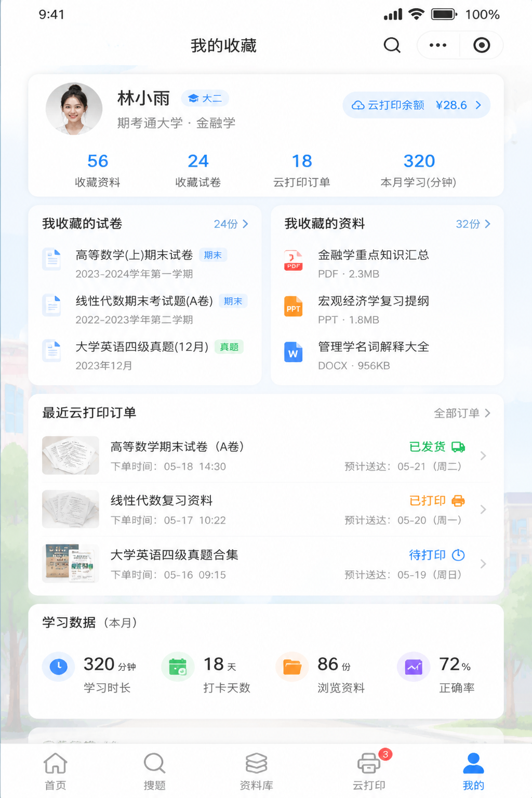532x798 pixels.
Task: Tap the circular target close icon
Action: (x=482, y=45)
